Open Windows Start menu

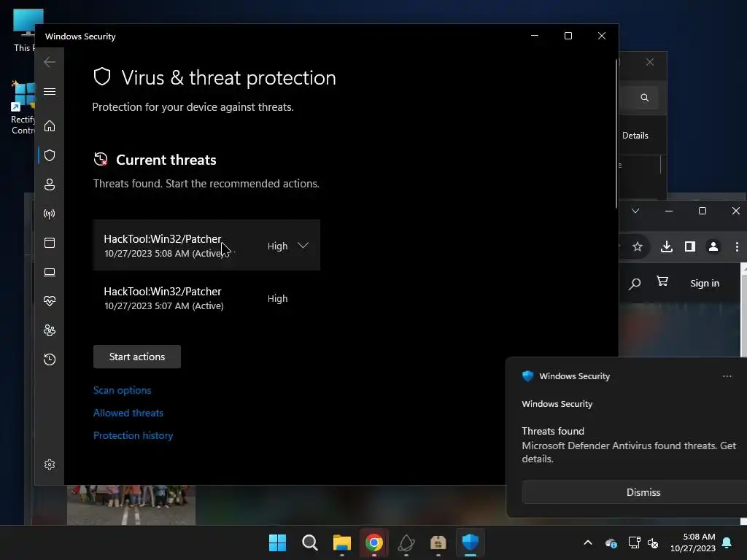277,542
